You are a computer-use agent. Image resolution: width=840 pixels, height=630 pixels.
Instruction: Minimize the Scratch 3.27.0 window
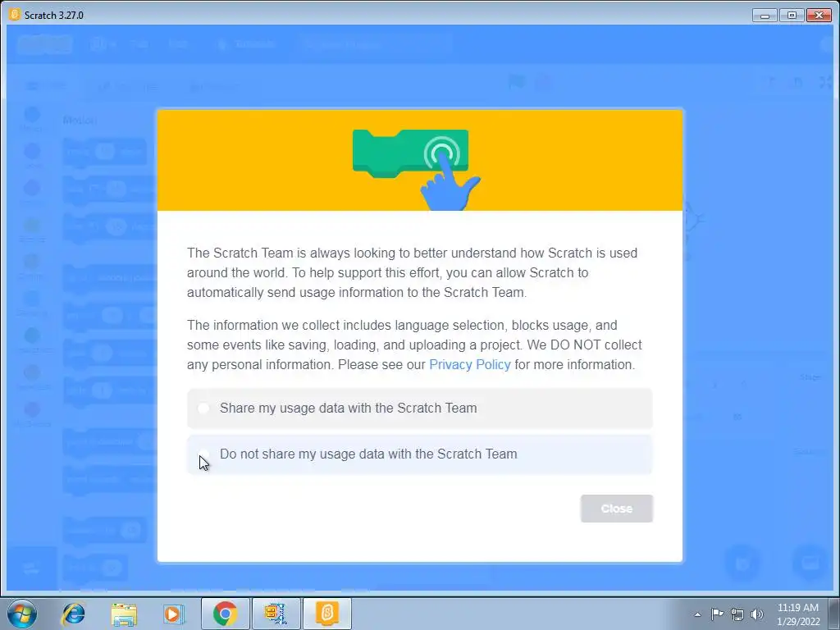click(x=765, y=15)
